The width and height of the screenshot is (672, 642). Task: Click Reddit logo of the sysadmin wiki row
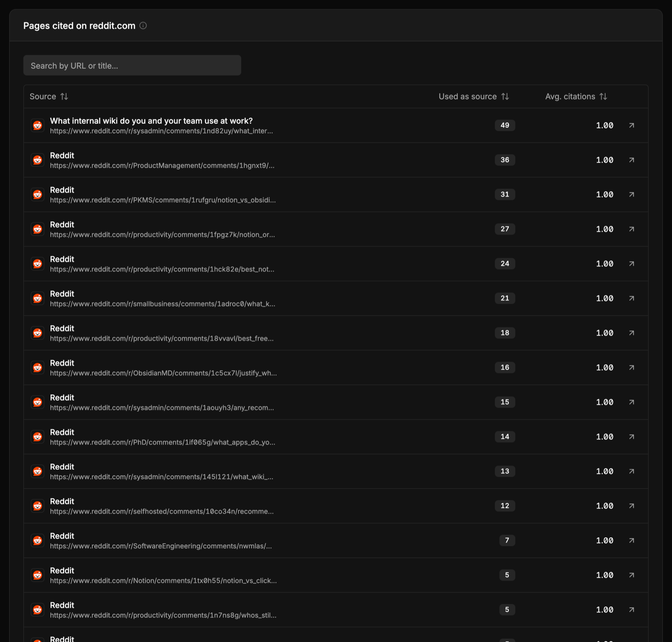coord(37,471)
